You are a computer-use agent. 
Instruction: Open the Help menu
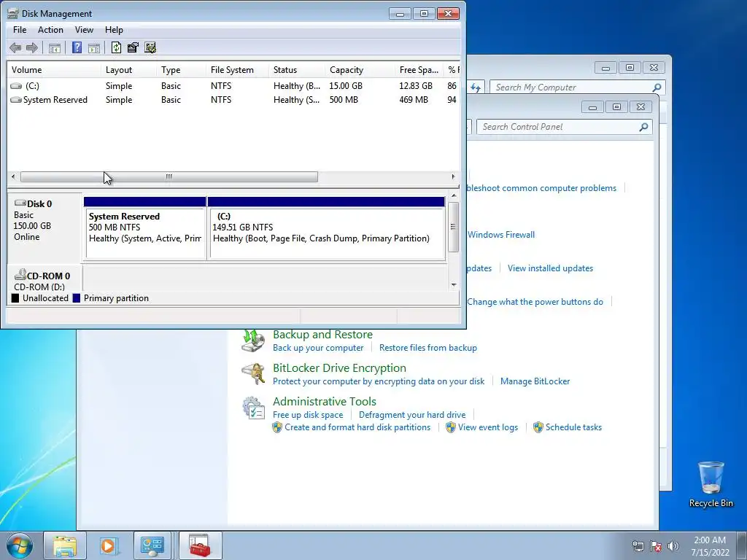click(x=114, y=29)
